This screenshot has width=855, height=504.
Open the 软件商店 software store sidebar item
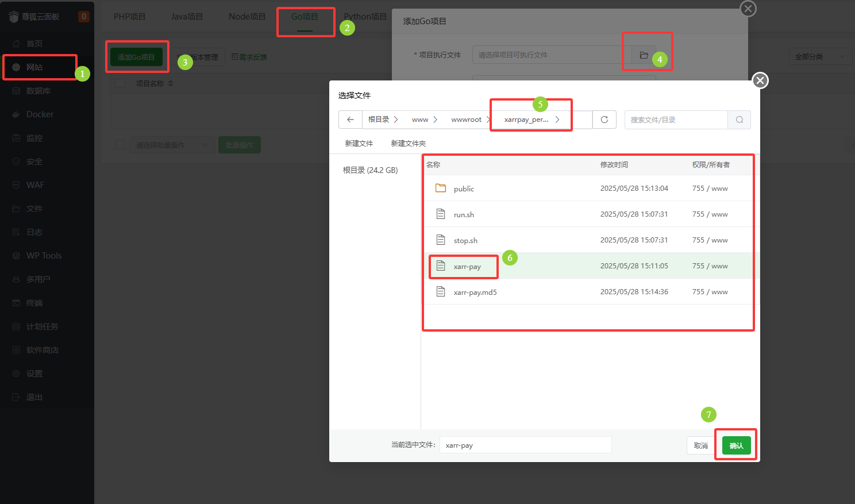point(42,350)
